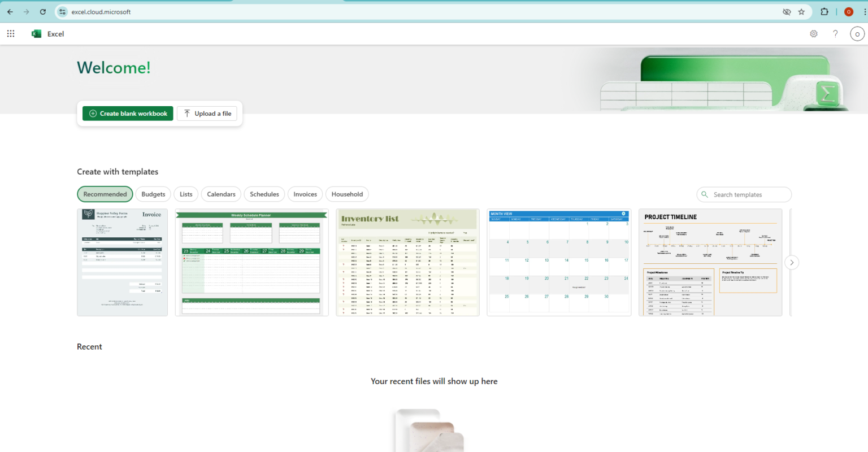This screenshot has width=868, height=452.
Task: Open the Microsoft 365 app launcher grid
Action: 10,33
